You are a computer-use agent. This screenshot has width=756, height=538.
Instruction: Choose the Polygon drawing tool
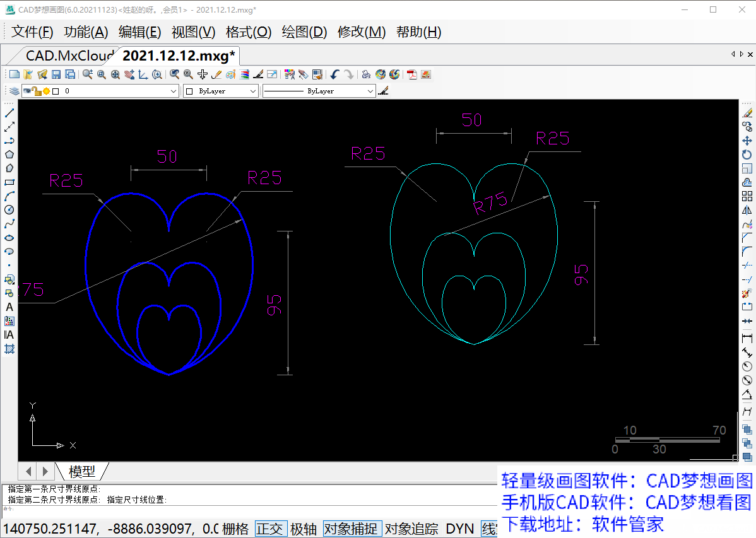click(x=9, y=155)
